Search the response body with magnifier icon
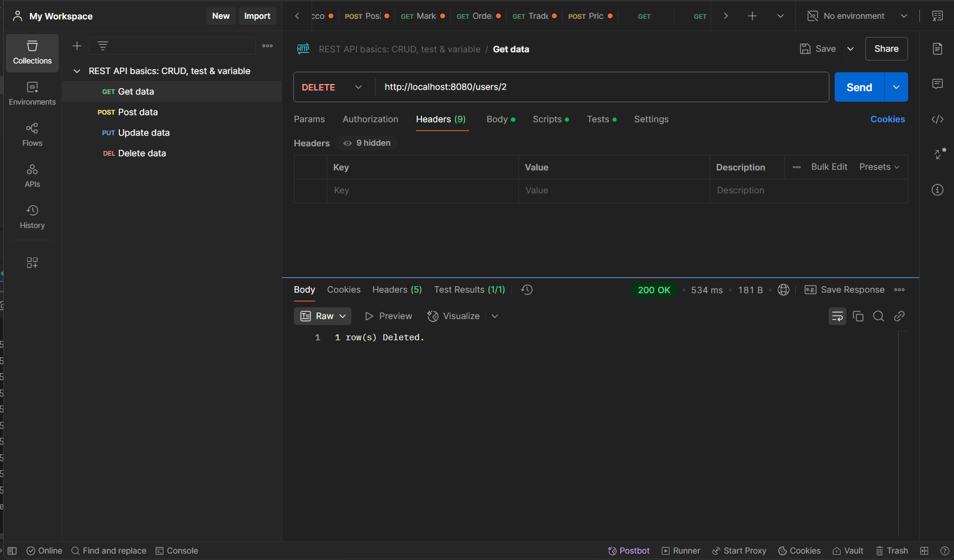954x560 pixels. [x=879, y=316]
